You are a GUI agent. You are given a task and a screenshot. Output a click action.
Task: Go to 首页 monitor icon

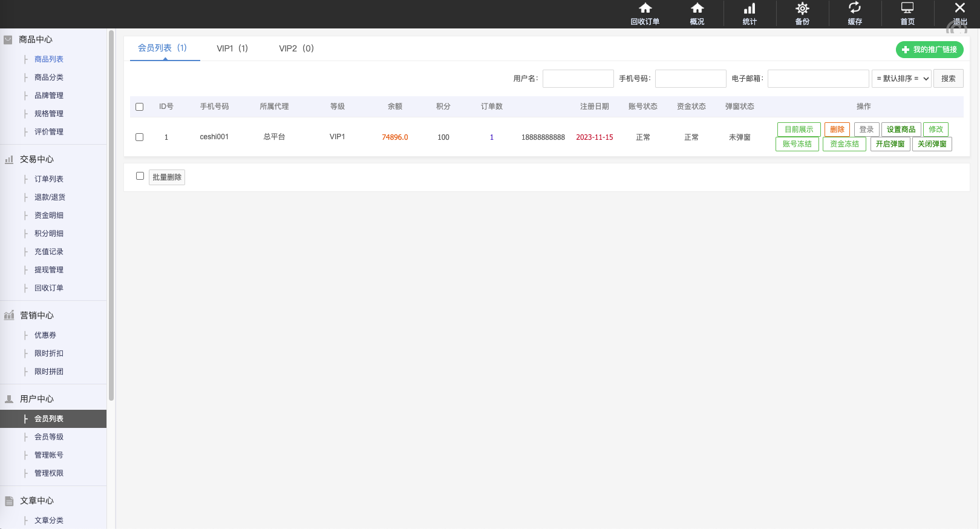pos(907,8)
